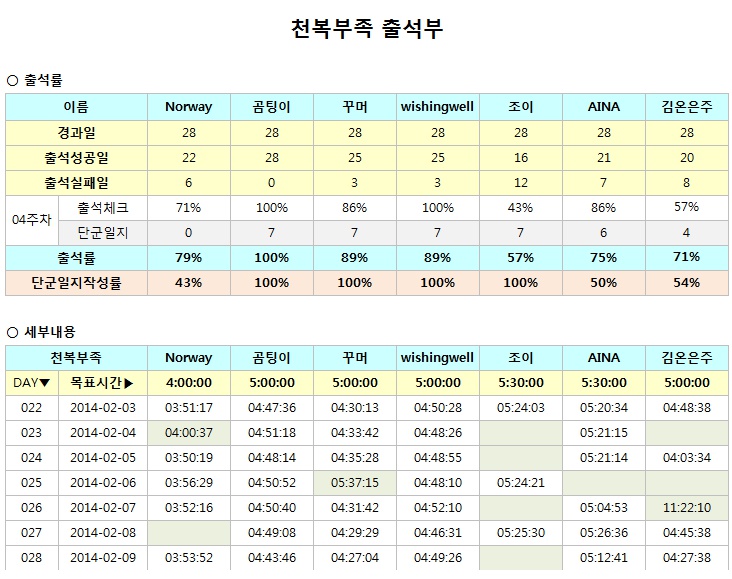Select the time cell 04:03:34
The height and width of the screenshot is (579, 732).
[x=687, y=458]
